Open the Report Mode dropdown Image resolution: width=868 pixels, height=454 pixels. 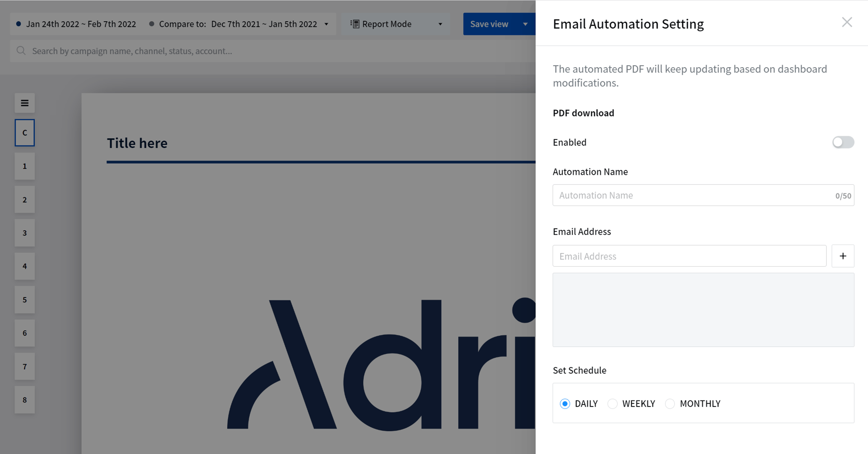396,24
